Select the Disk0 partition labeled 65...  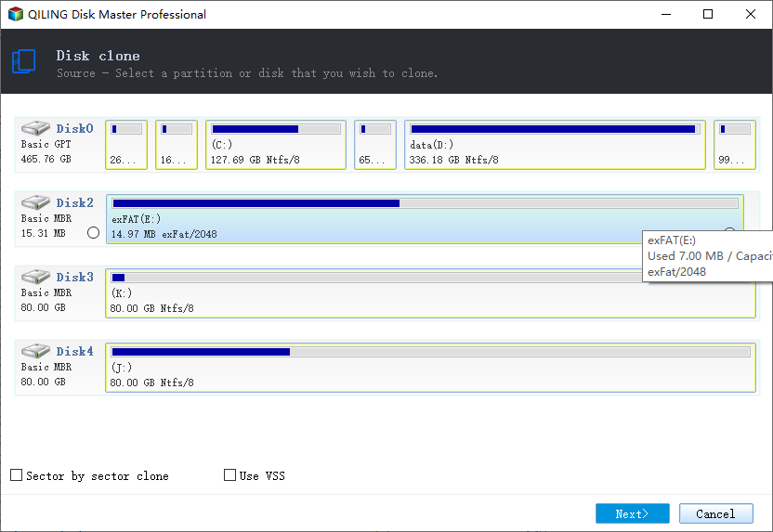pyautogui.click(x=375, y=145)
